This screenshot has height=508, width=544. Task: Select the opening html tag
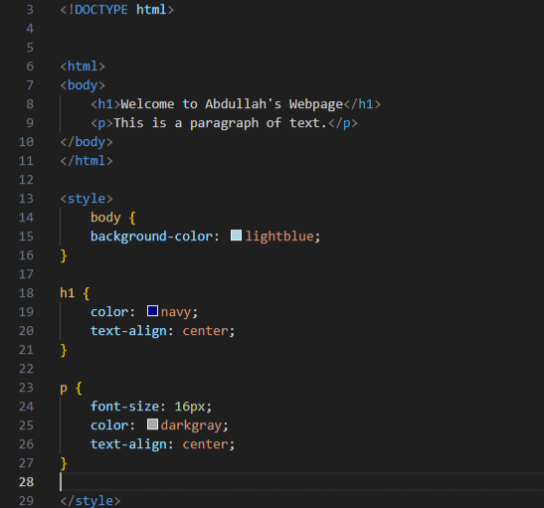[x=83, y=66]
